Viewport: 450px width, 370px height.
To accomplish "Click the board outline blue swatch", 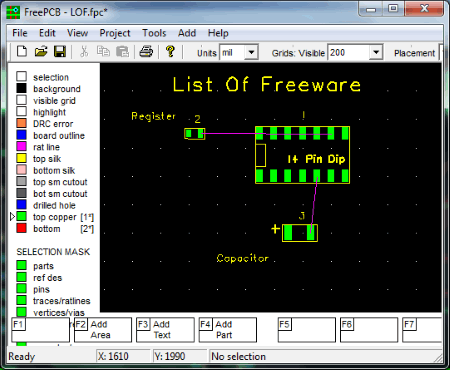I will (x=22, y=135).
